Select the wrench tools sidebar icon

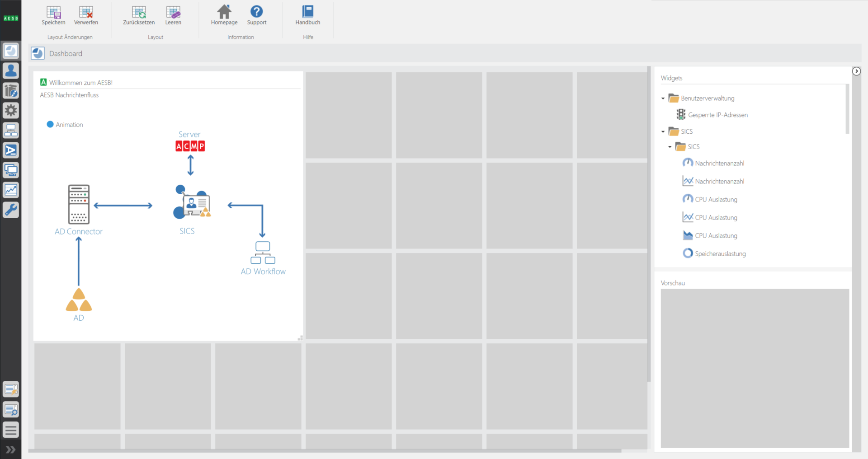coord(11,210)
